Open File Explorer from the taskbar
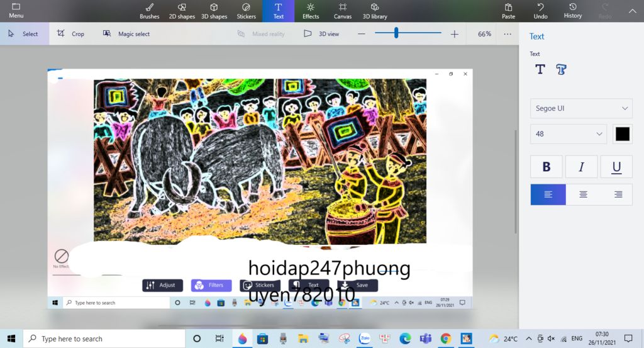This screenshot has height=348, width=644. tap(303, 339)
